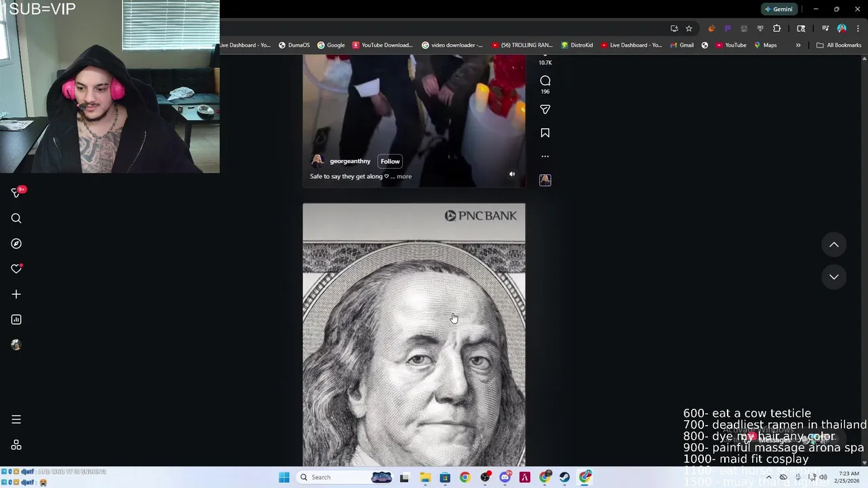This screenshot has width=868, height=488.
Task: Open the Windows Start button
Action: pos(284,477)
